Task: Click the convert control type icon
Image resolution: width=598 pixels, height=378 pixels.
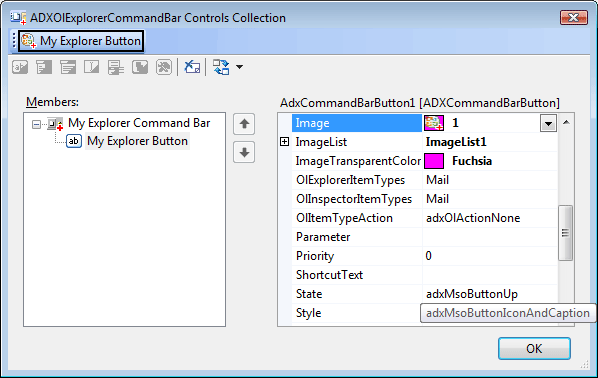Action: point(221,68)
